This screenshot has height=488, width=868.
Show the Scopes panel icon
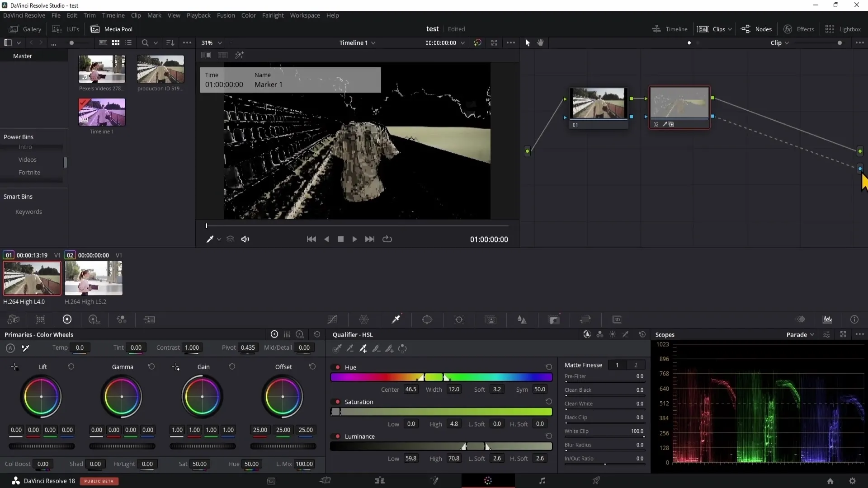coord(827,319)
